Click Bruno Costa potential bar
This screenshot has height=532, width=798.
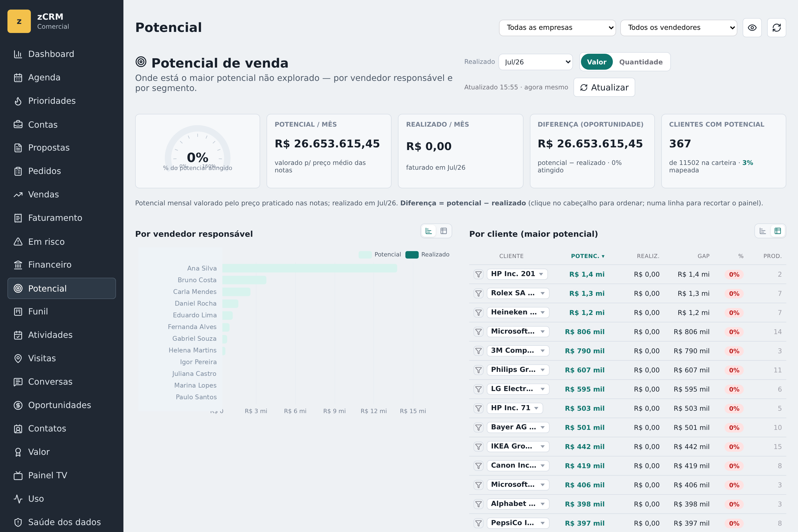click(x=244, y=280)
